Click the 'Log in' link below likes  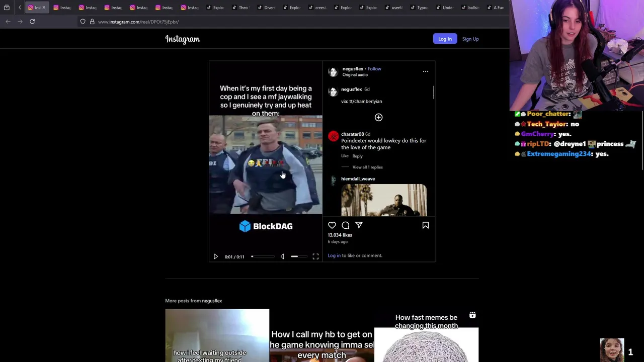point(334,255)
